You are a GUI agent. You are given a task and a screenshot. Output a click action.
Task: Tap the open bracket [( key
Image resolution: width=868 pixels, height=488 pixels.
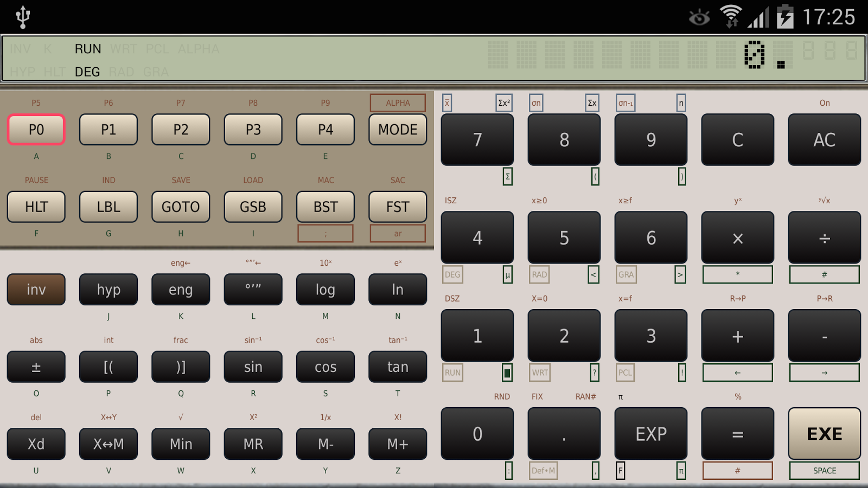[x=108, y=367]
